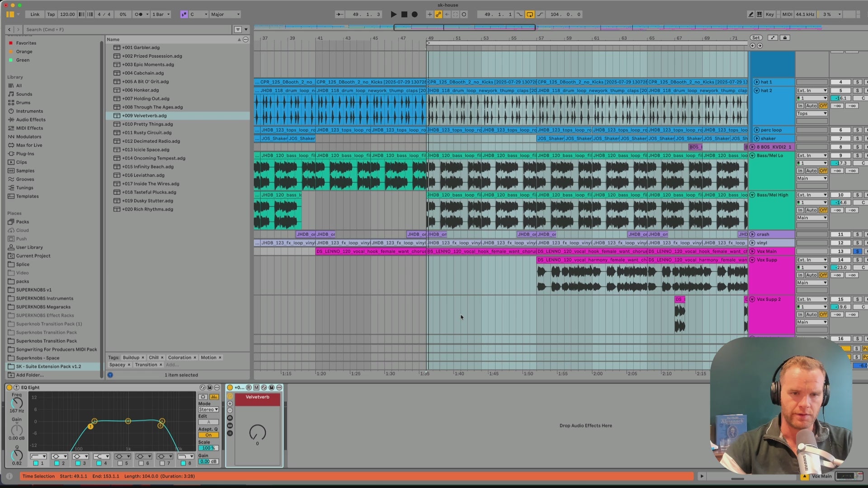Image resolution: width=868 pixels, height=488 pixels.
Task: Adjust EQ Eight Scale slider
Action: 208,448
